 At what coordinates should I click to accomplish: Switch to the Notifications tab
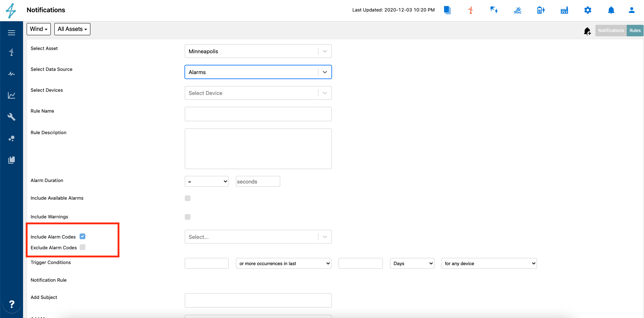(611, 31)
